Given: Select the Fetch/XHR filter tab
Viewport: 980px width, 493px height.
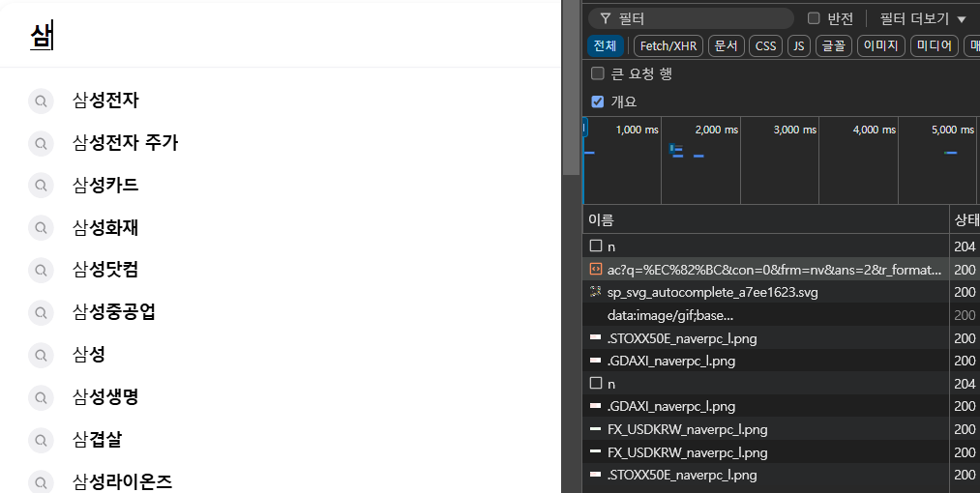Looking at the screenshot, I should tap(668, 45).
